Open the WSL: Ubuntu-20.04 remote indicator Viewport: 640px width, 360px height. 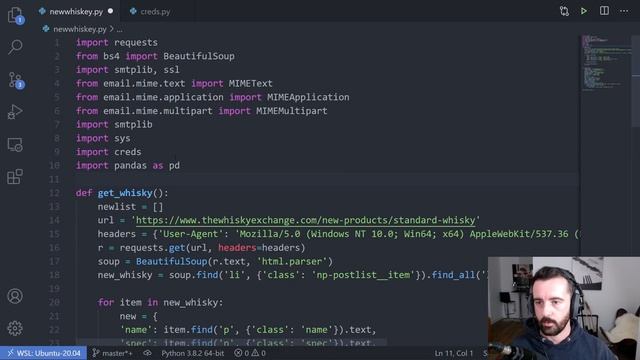(43, 353)
